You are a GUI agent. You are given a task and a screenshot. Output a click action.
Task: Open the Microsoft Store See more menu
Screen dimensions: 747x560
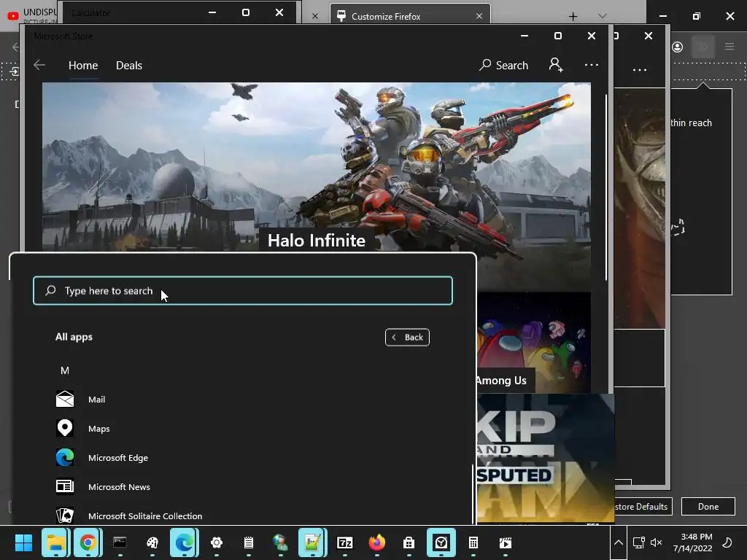[x=591, y=65]
